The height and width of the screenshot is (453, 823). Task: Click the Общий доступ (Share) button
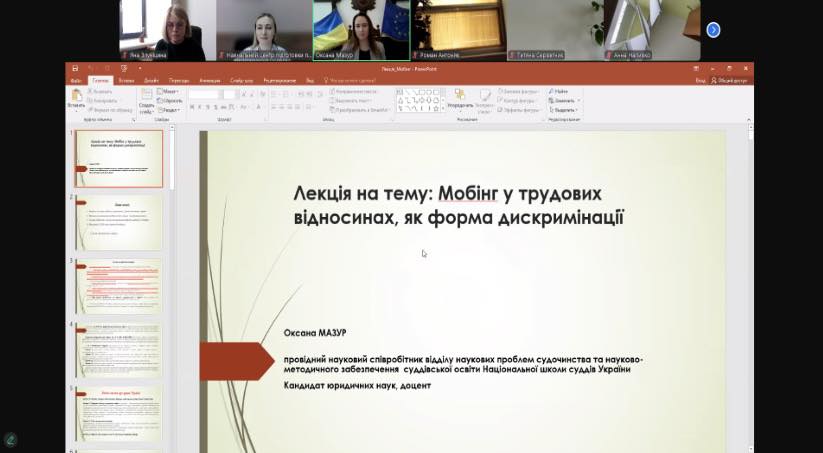click(x=731, y=80)
